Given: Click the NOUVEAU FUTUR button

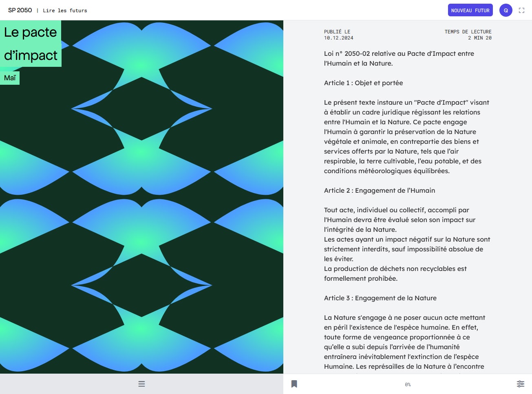Looking at the screenshot, I should (470, 10).
